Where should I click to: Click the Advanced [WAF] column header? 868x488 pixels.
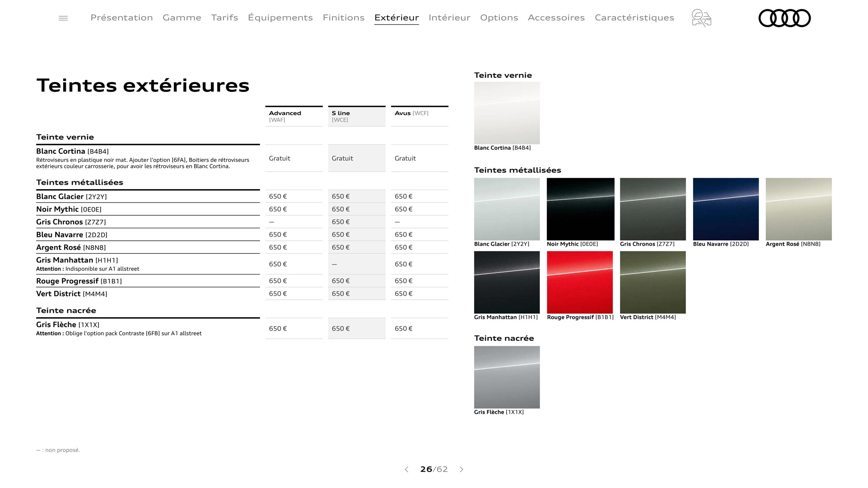[x=294, y=116]
